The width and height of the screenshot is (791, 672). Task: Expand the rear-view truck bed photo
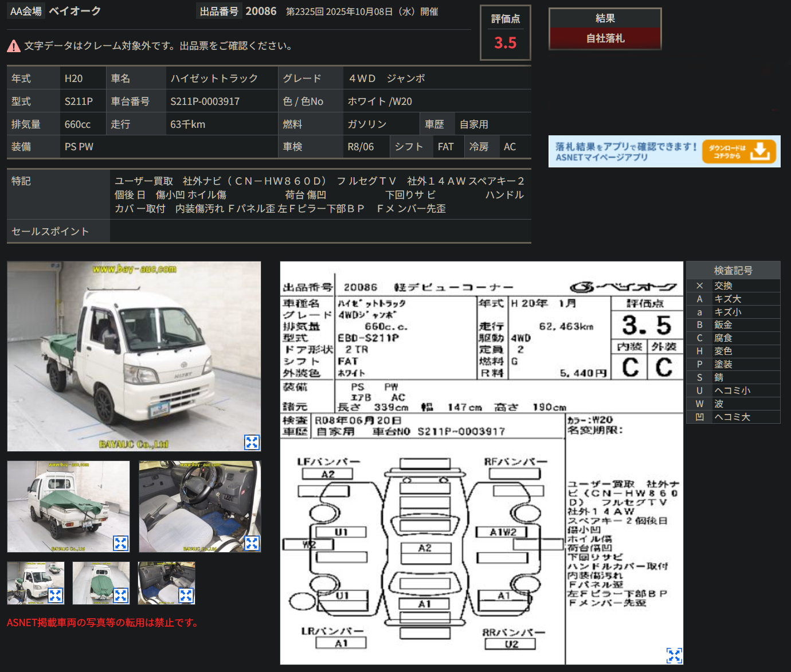point(120,543)
